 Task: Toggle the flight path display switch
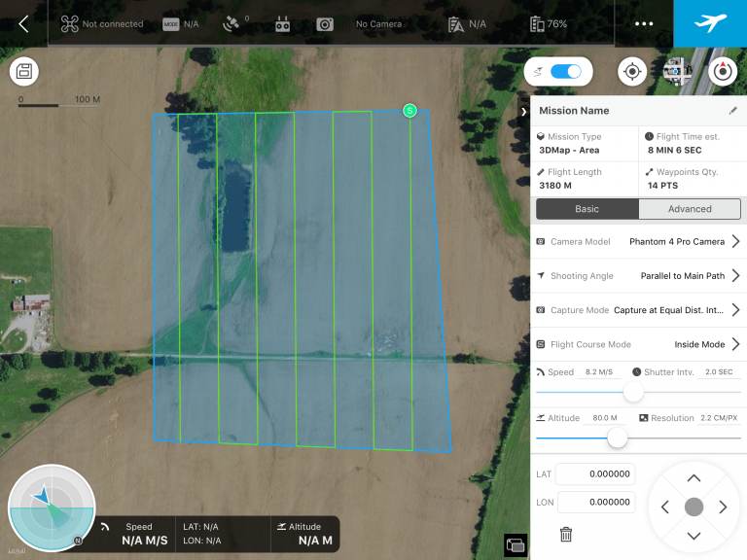[x=565, y=72]
